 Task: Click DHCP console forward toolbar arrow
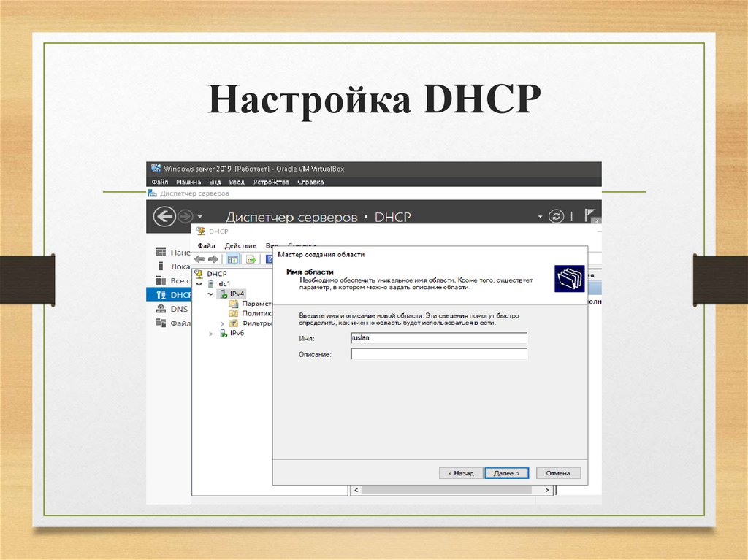coord(213,259)
